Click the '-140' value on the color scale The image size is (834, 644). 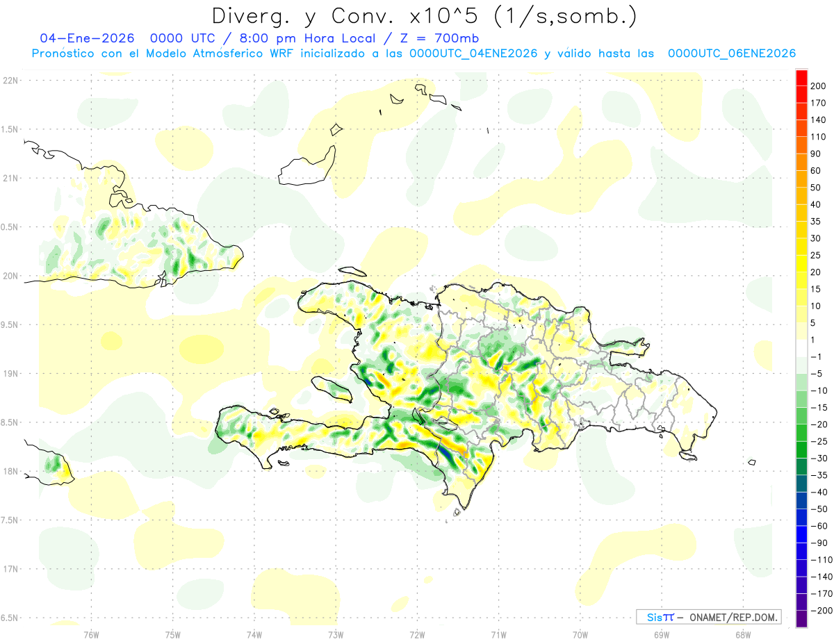[x=821, y=577]
